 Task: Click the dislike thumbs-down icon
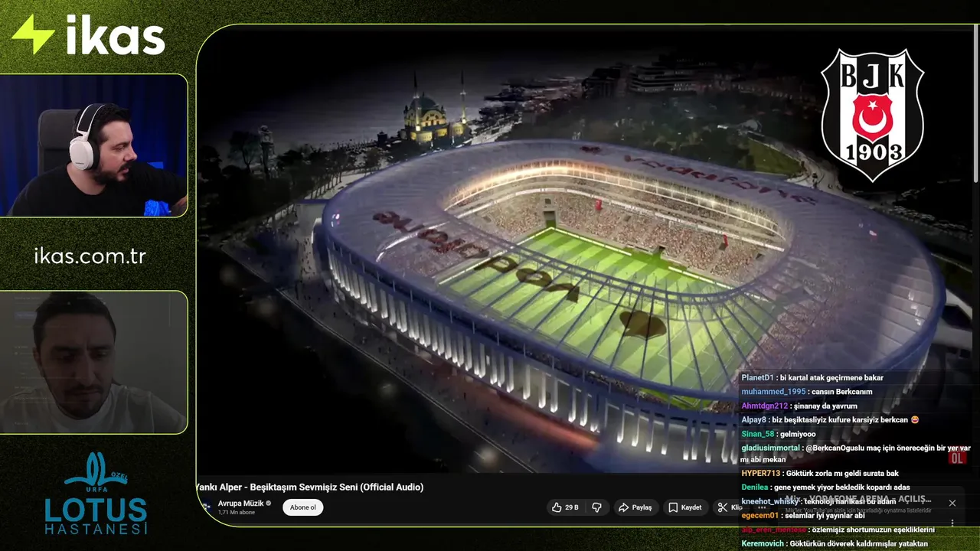tap(597, 507)
